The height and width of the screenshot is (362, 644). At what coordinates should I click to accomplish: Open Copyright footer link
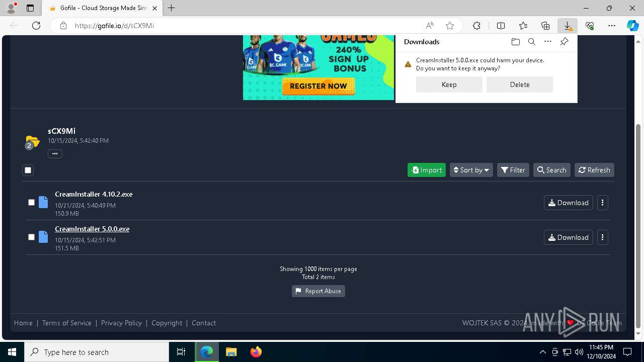pos(167,323)
